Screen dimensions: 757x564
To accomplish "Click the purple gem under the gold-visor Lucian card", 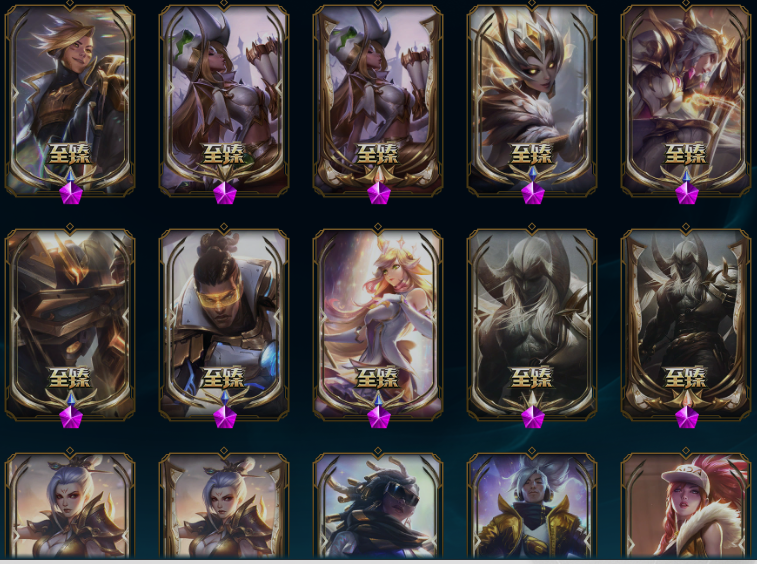I will click(224, 417).
